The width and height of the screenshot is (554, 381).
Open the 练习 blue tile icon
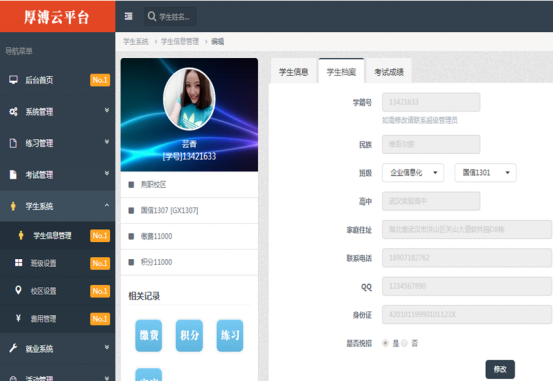point(230,335)
